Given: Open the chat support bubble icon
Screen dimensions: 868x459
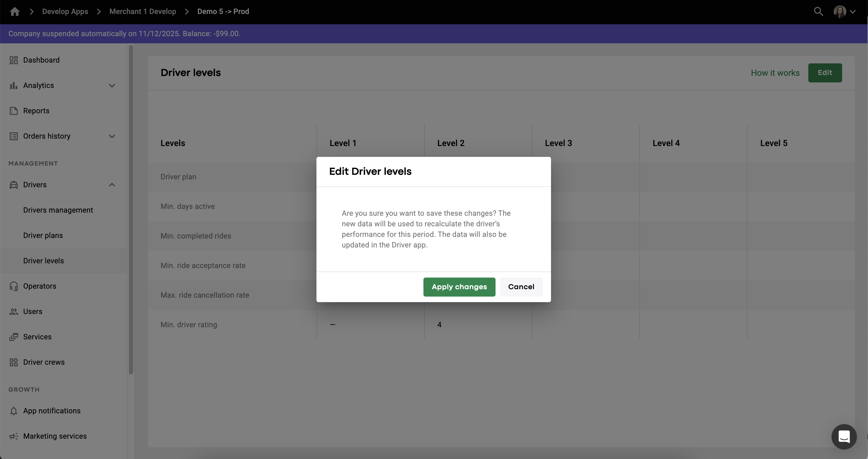Looking at the screenshot, I should [x=844, y=437].
